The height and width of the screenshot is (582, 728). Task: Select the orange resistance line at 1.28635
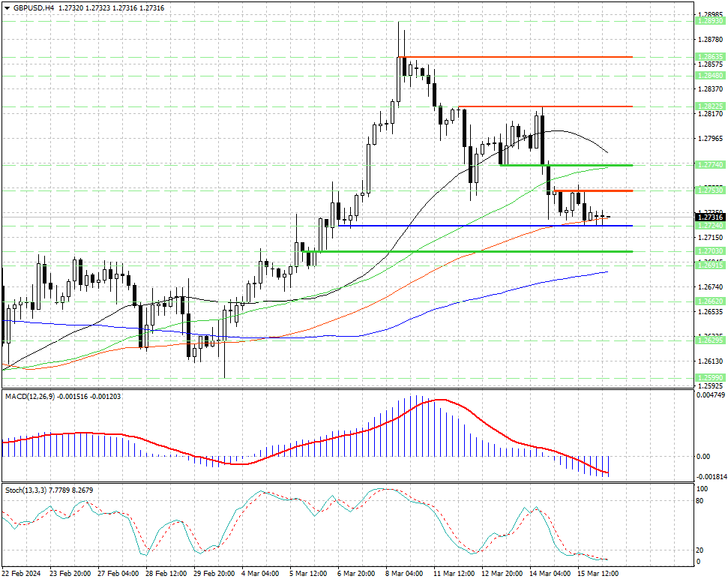click(515, 57)
